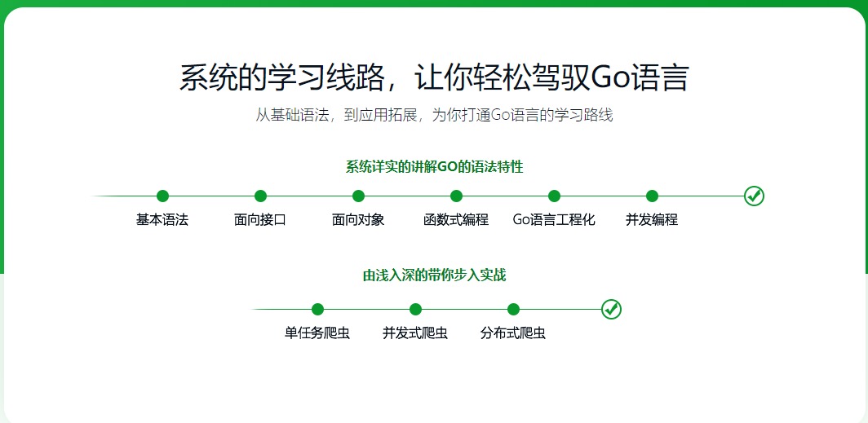The height and width of the screenshot is (423, 868).
Task: Select the green dot above 并发编程
Action: click(652, 196)
